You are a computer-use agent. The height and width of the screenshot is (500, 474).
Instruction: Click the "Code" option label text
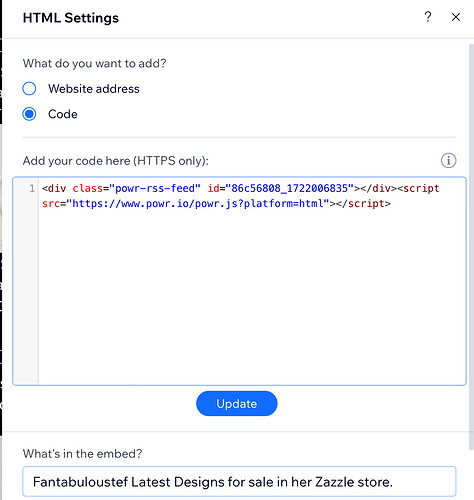(x=63, y=114)
